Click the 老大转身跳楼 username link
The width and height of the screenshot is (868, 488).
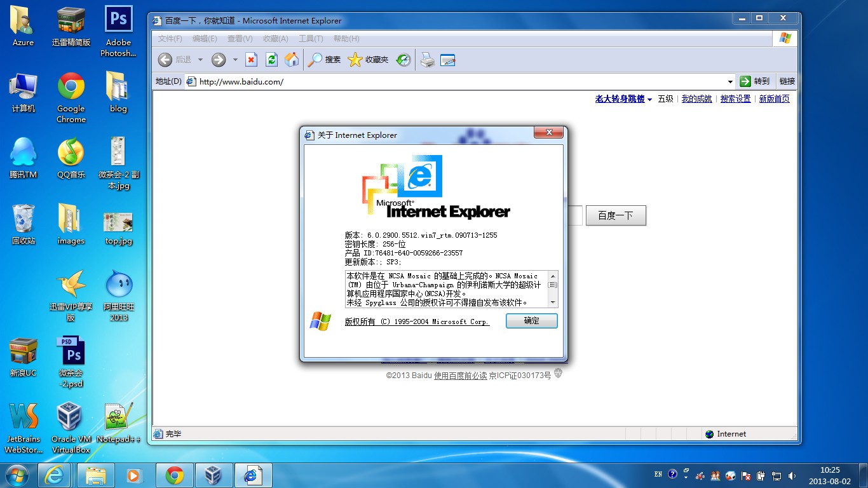click(x=620, y=98)
